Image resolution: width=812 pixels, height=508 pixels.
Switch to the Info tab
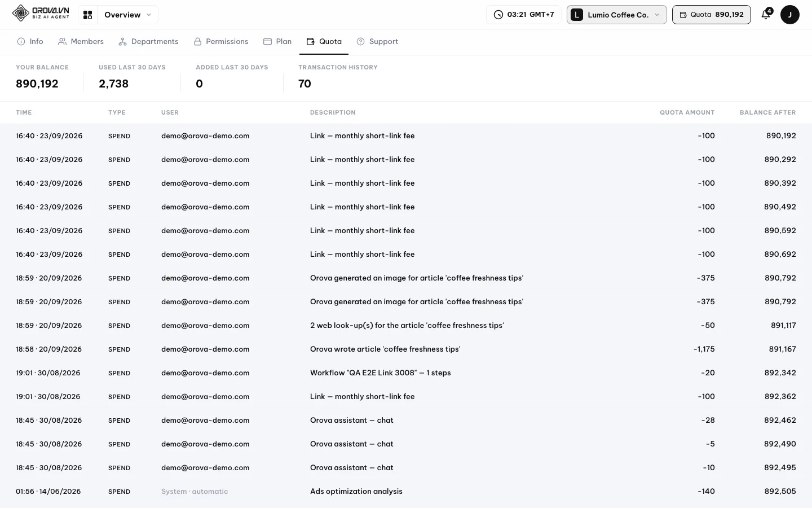tap(30, 42)
